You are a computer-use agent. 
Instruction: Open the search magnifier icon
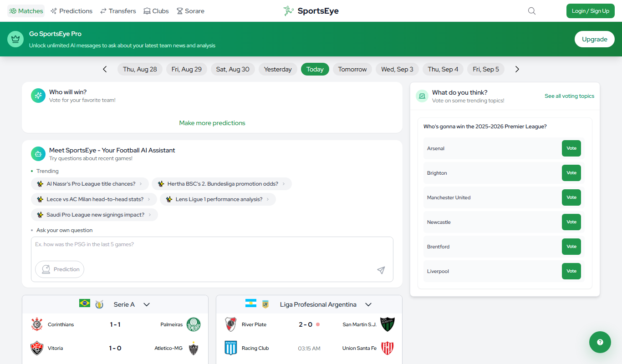(x=532, y=11)
